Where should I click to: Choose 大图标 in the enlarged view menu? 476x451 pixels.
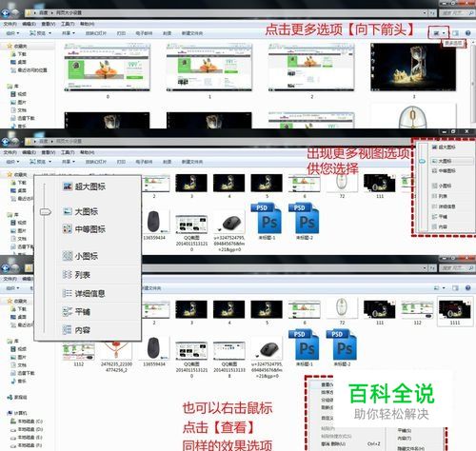tap(81, 211)
